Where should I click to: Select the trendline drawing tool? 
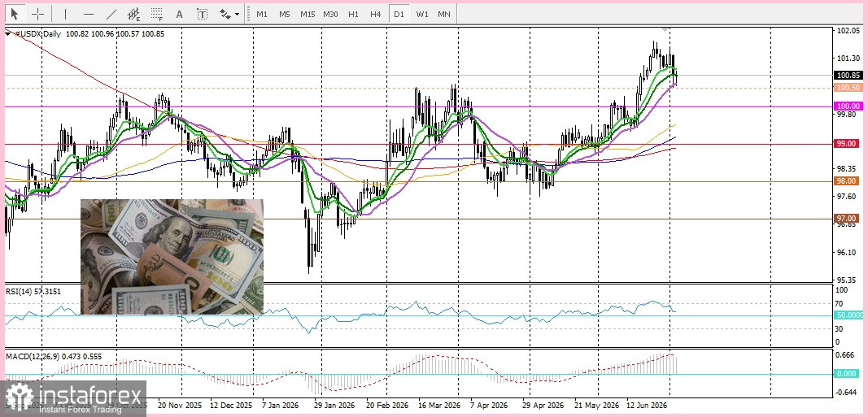click(111, 14)
